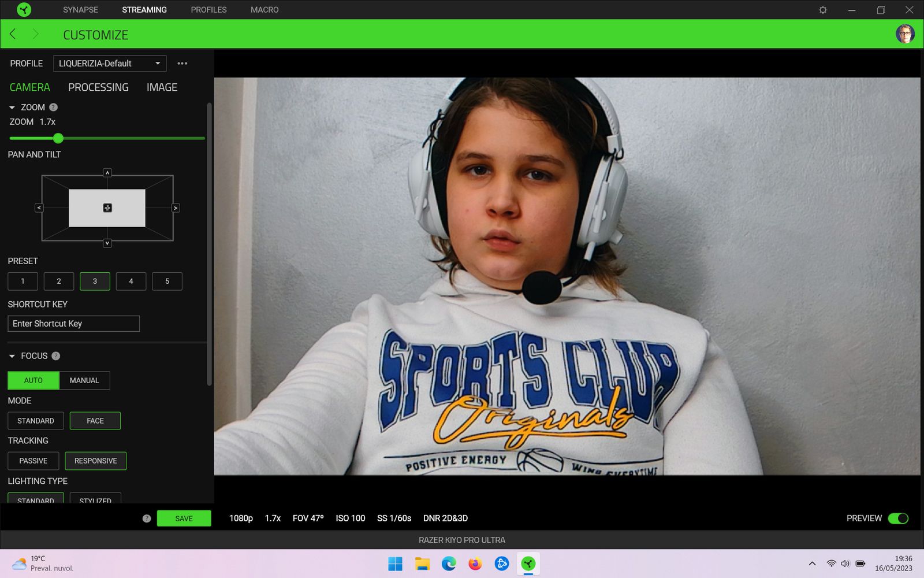Check battery status tray icon
This screenshot has width=924, height=578.
860,564
